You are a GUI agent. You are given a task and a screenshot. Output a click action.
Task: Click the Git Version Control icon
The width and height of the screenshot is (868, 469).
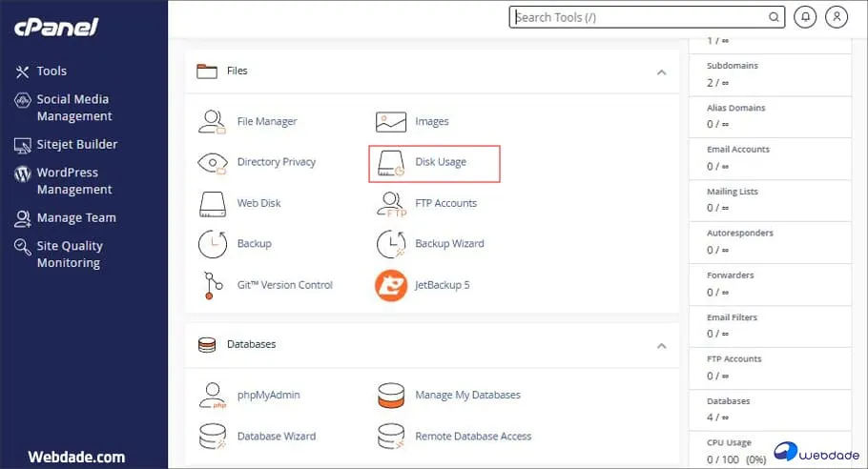coord(213,285)
